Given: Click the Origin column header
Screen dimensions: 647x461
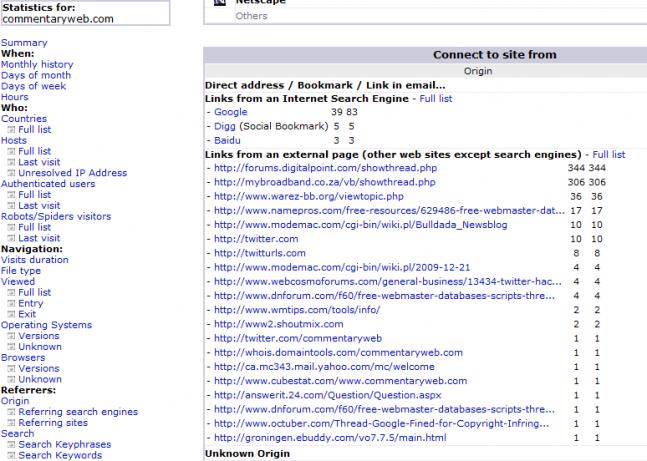Looking at the screenshot, I should click(x=478, y=71).
